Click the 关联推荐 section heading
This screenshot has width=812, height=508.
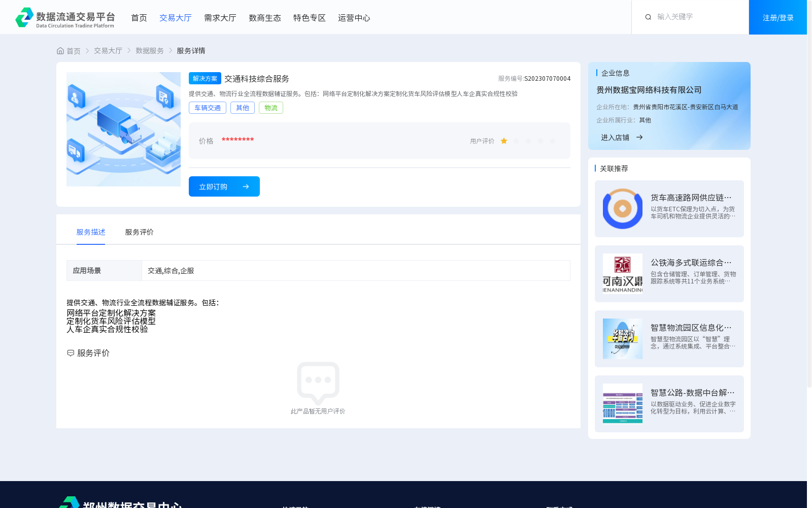coord(614,169)
